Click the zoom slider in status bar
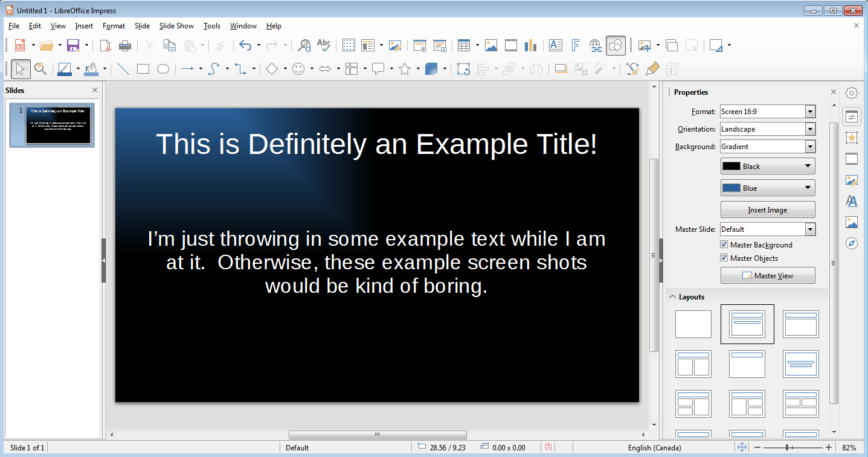This screenshot has height=457, width=868. tap(793, 447)
